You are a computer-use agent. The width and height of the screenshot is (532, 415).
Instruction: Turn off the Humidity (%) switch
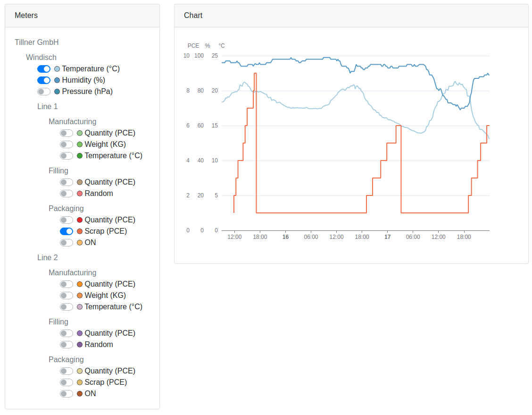pyautogui.click(x=44, y=80)
